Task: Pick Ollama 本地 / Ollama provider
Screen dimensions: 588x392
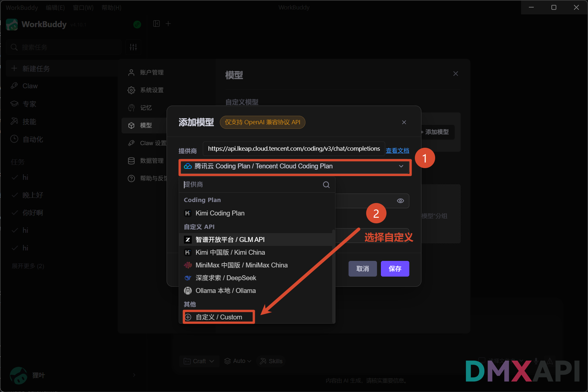Action: click(256, 291)
